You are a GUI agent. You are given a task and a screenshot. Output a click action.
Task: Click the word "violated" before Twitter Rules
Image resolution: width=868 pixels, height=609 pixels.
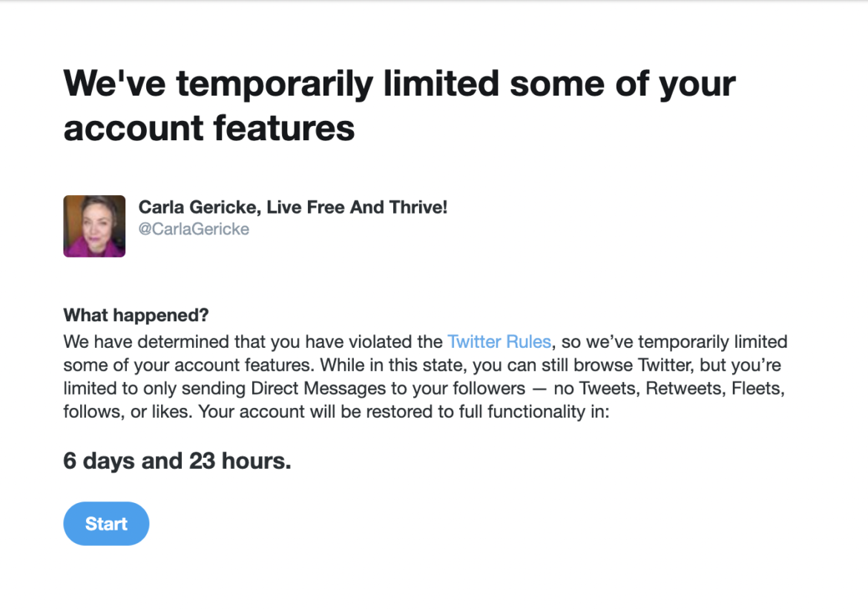(385, 342)
